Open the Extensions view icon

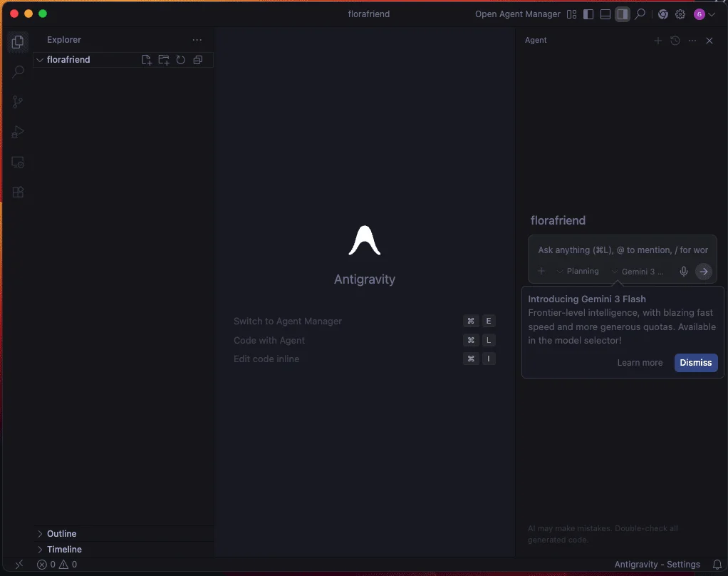(x=19, y=192)
